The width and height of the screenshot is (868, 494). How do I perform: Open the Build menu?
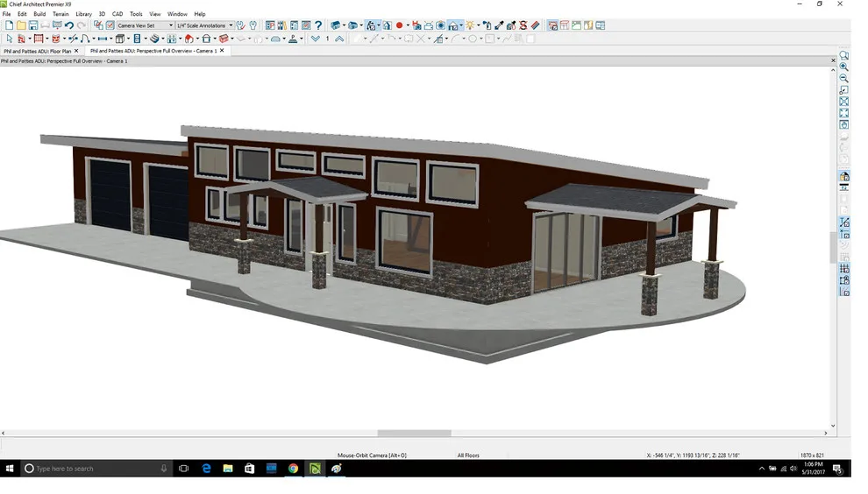pyautogui.click(x=39, y=14)
